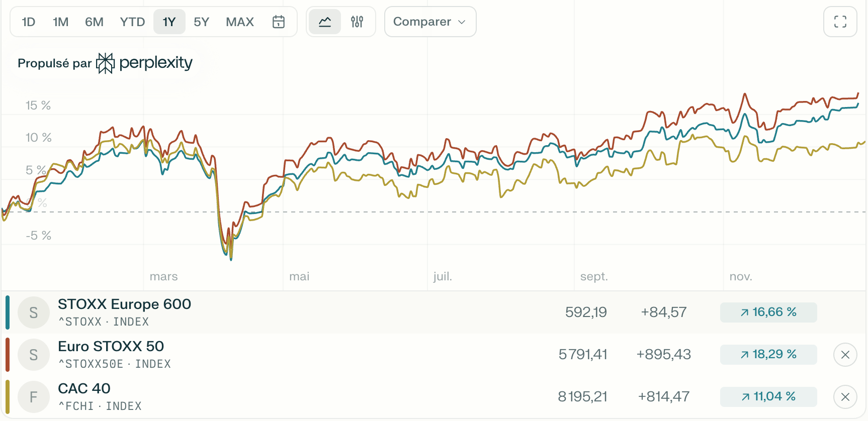The width and height of the screenshot is (868, 421).
Task: Click the 8 195,21 index value
Action: (582, 396)
